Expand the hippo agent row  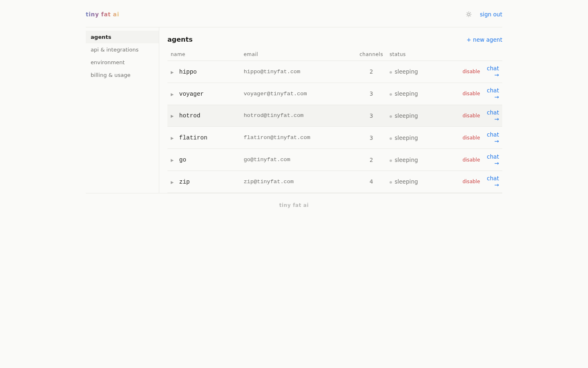(x=172, y=72)
